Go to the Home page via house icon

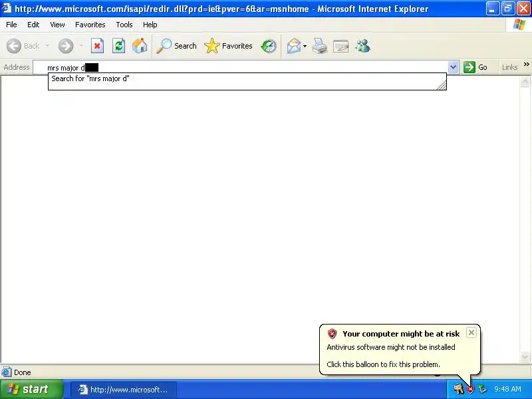click(x=140, y=46)
